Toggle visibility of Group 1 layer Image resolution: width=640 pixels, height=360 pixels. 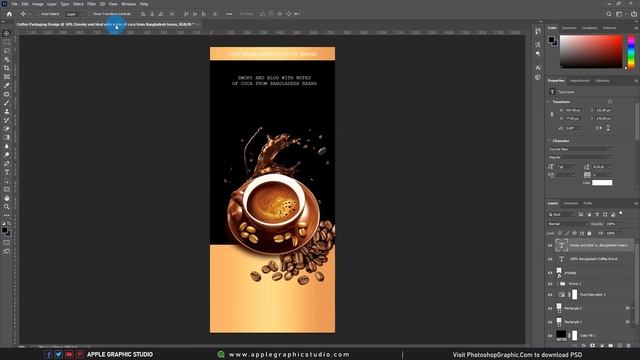550,284
